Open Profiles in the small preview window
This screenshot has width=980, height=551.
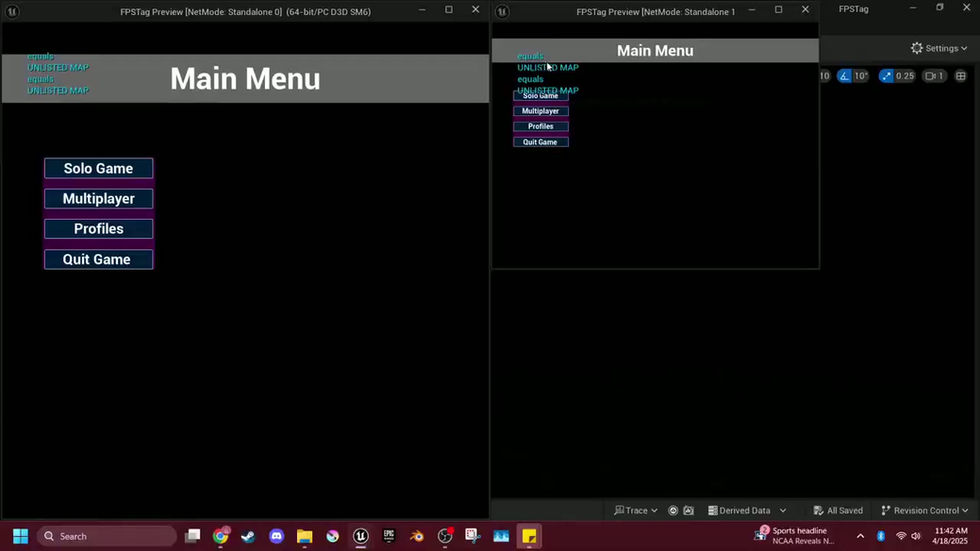click(x=541, y=126)
